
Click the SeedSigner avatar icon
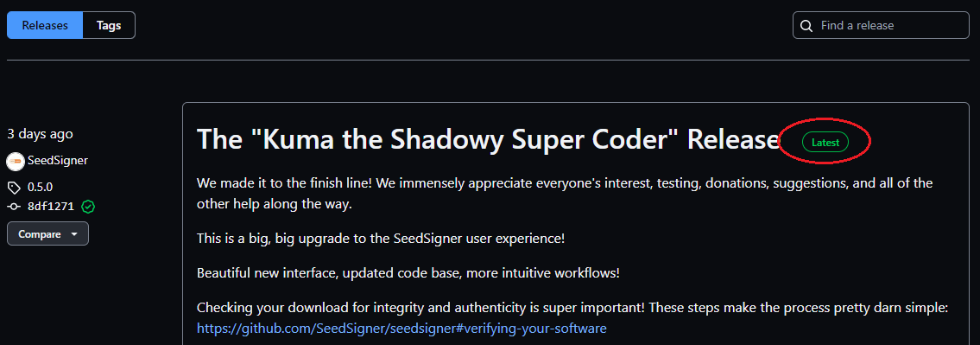click(16, 161)
